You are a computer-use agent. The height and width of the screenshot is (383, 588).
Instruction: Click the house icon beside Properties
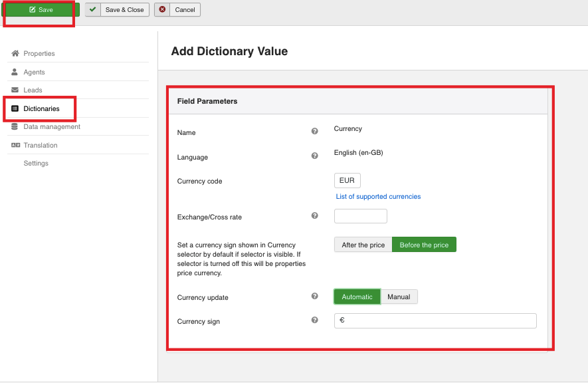point(15,53)
